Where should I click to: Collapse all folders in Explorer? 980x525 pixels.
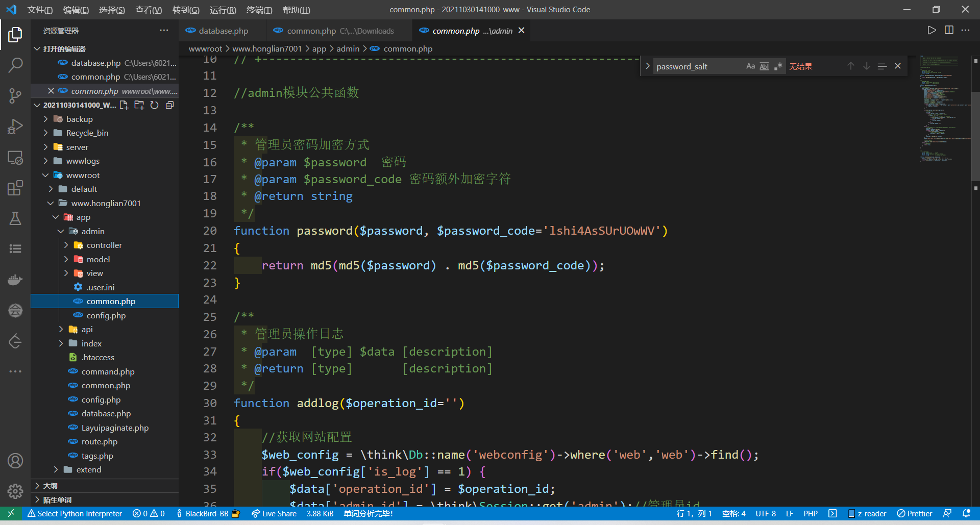[170, 105]
